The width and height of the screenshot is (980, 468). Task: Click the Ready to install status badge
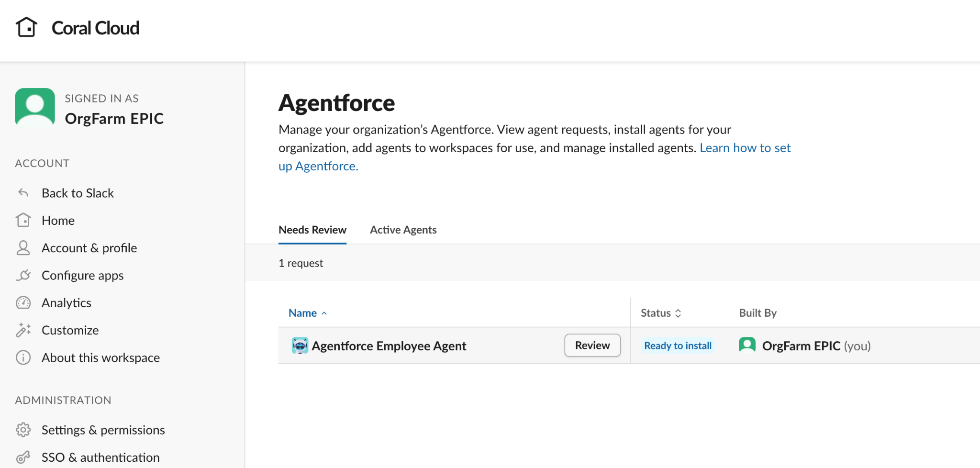tap(678, 345)
